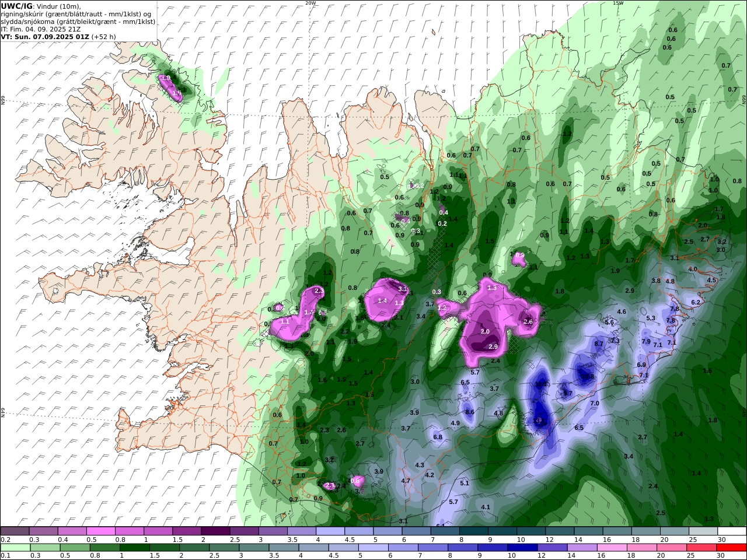
Task: Click the "0.1" label in the legend
Action: tap(5, 556)
